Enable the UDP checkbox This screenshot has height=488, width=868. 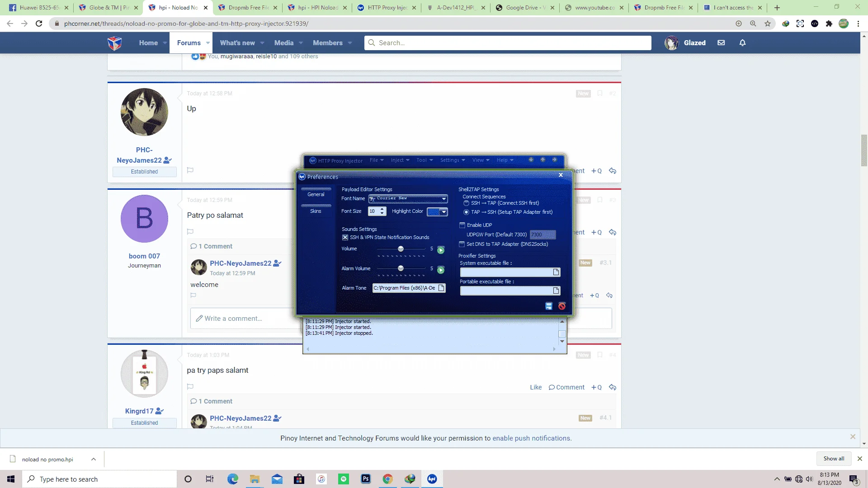pyautogui.click(x=462, y=225)
